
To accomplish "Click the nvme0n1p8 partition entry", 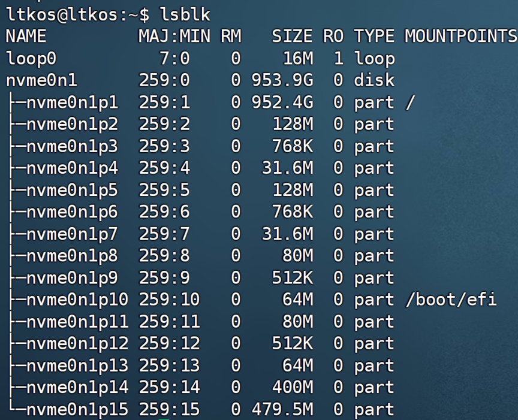I will 72,256.
